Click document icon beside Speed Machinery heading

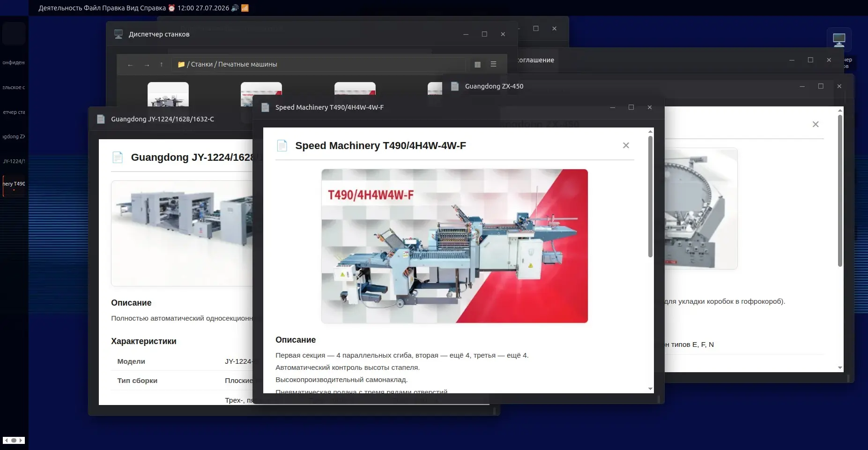tap(282, 146)
